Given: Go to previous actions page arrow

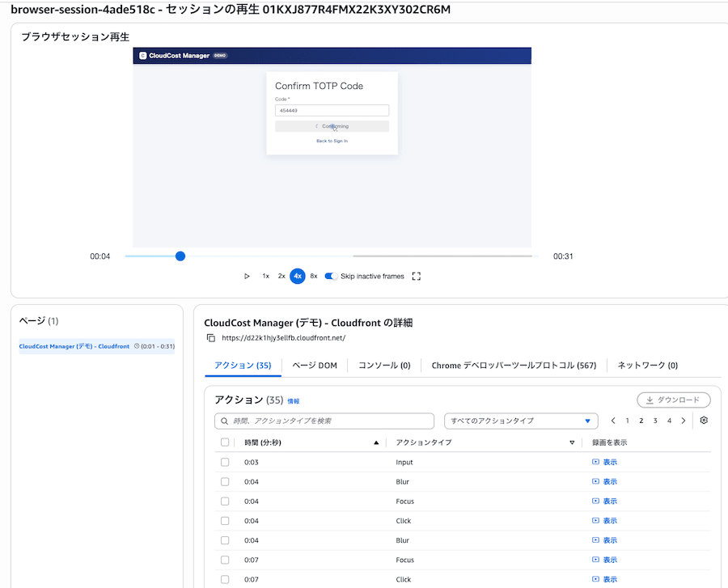Looking at the screenshot, I should (x=613, y=421).
